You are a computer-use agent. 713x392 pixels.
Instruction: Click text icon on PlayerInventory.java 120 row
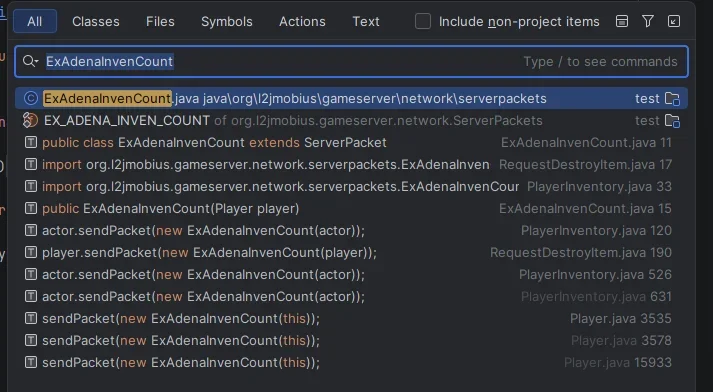click(x=30, y=230)
